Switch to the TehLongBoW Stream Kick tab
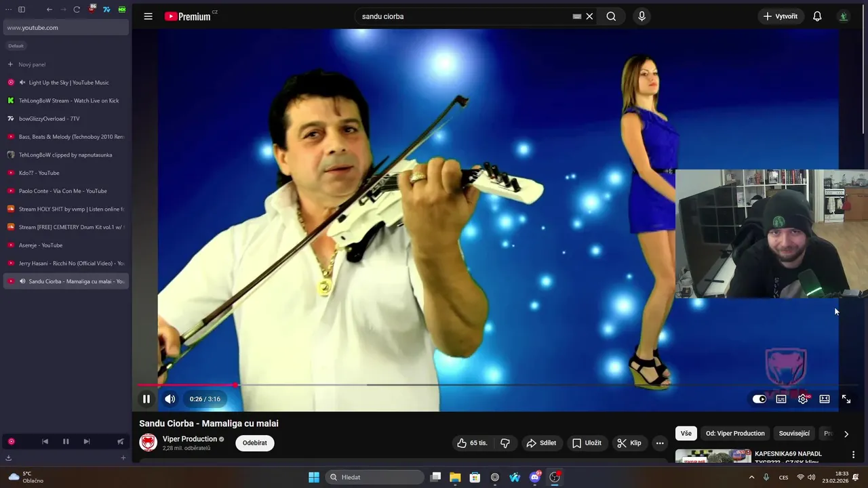Image resolution: width=868 pixels, height=488 pixels. click(66, 101)
